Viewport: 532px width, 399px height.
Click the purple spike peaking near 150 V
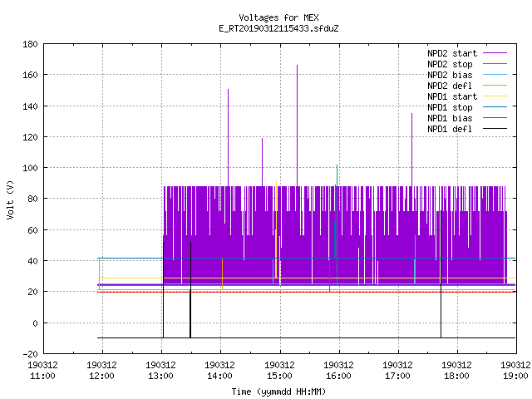point(228,137)
